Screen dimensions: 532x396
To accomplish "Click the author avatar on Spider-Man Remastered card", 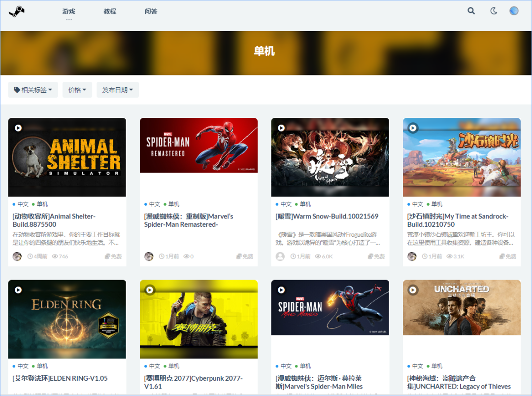I will click(x=149, y=256).
